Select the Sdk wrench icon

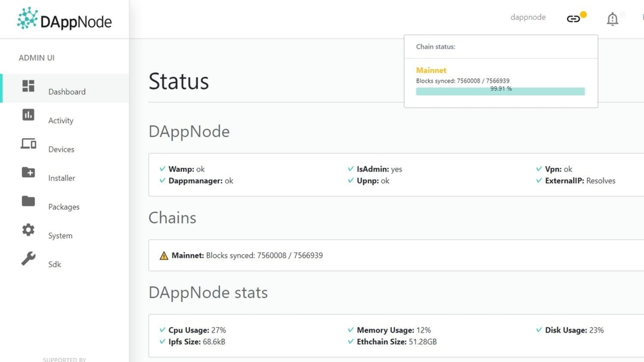tap(28, 259)
